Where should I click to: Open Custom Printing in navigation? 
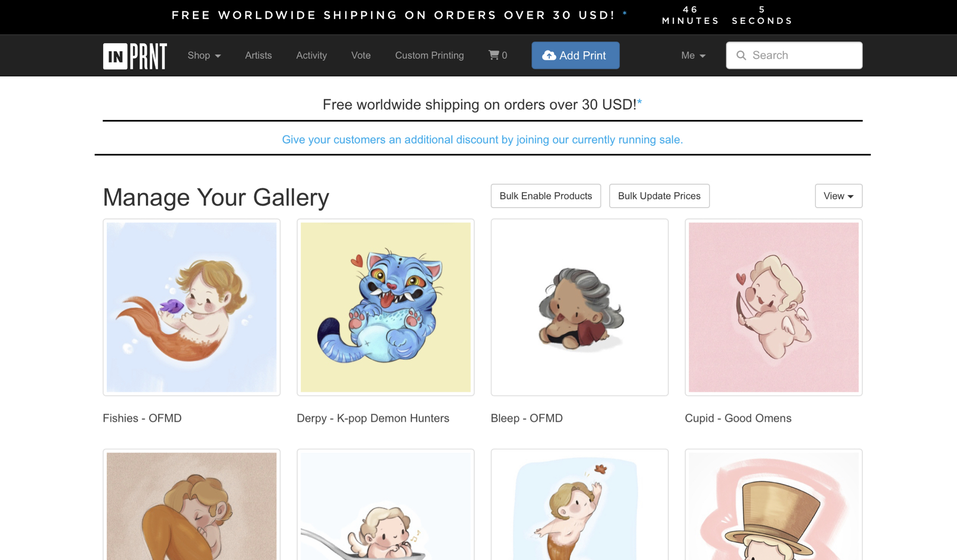(x=429, y=55)
